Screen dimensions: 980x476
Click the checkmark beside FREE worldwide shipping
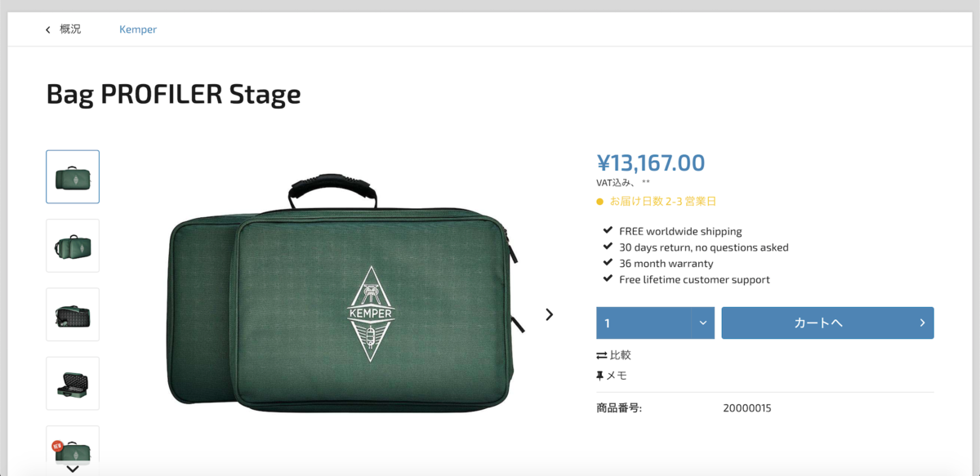pyautogui.click(x=607, y=231)
